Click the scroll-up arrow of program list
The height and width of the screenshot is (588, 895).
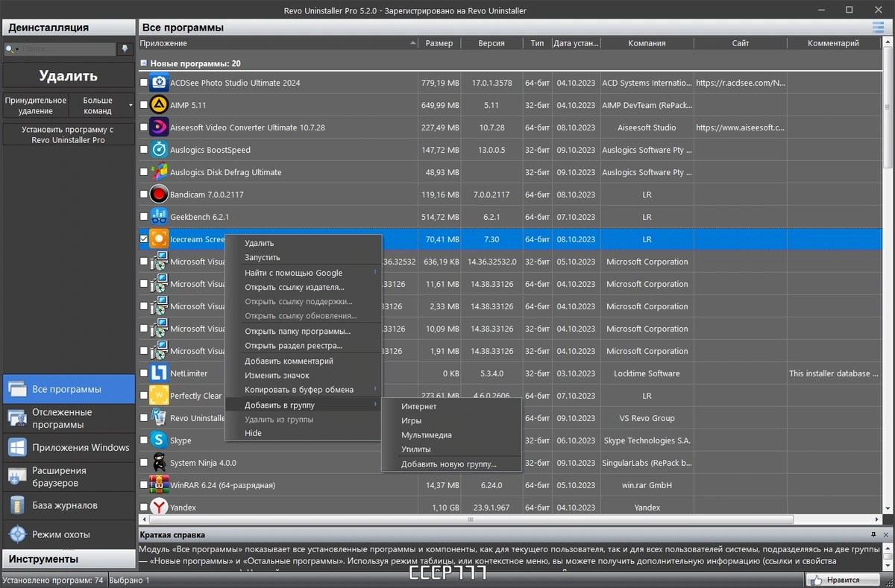pos(888,42)
